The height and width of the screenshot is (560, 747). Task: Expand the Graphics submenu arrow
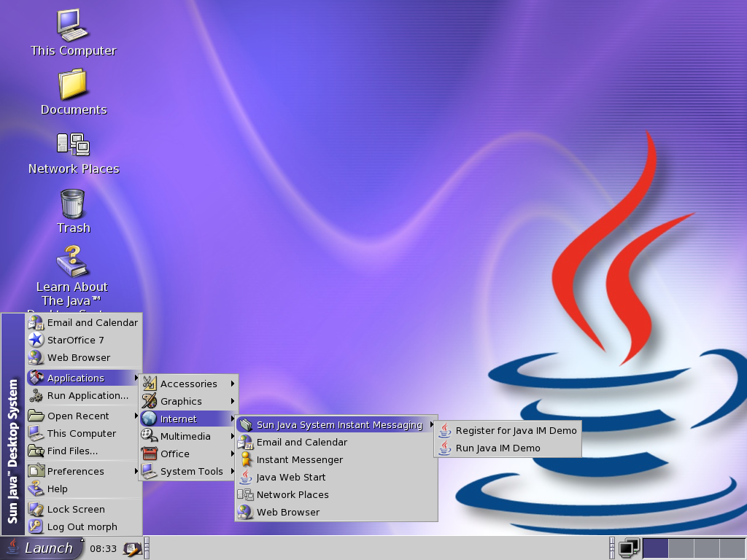[232, 401]
